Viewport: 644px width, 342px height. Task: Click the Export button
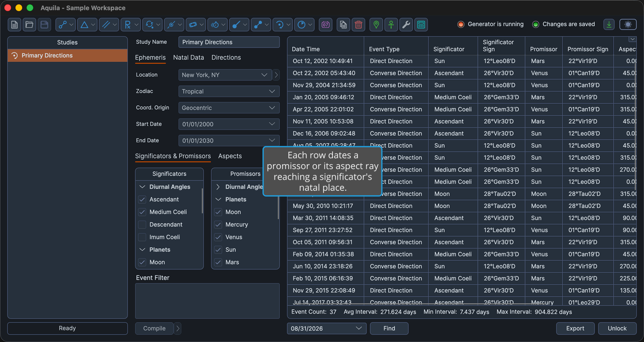tap(575, 328)
